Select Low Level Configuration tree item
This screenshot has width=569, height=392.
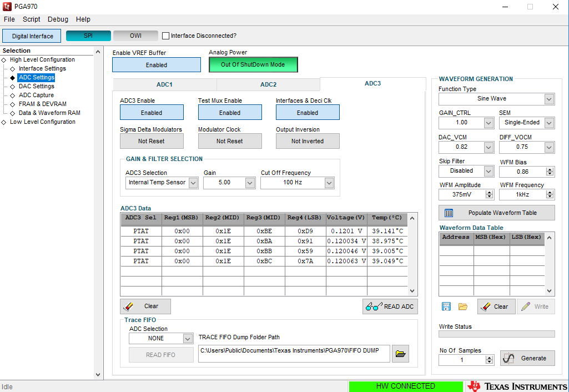pyautogui.click(x=42, y=122)
